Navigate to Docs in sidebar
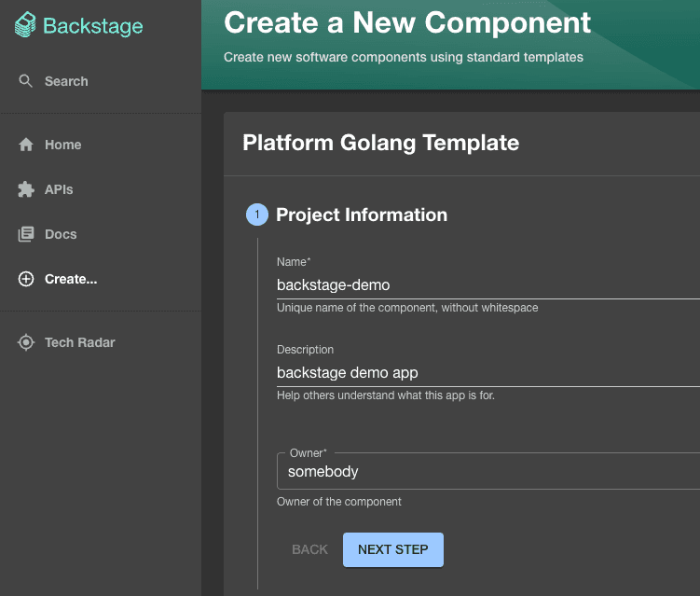The image size is (700, 596). click(101, 234)
